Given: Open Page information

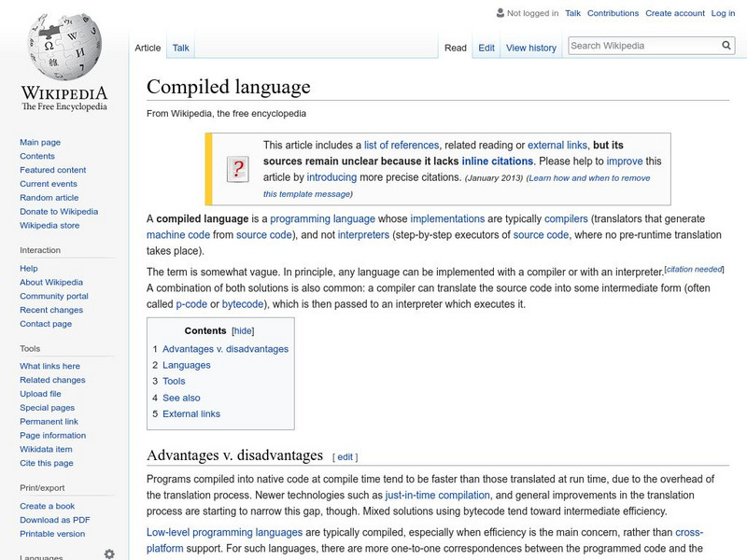Looking at the screenshot, I should coord(53,435).
